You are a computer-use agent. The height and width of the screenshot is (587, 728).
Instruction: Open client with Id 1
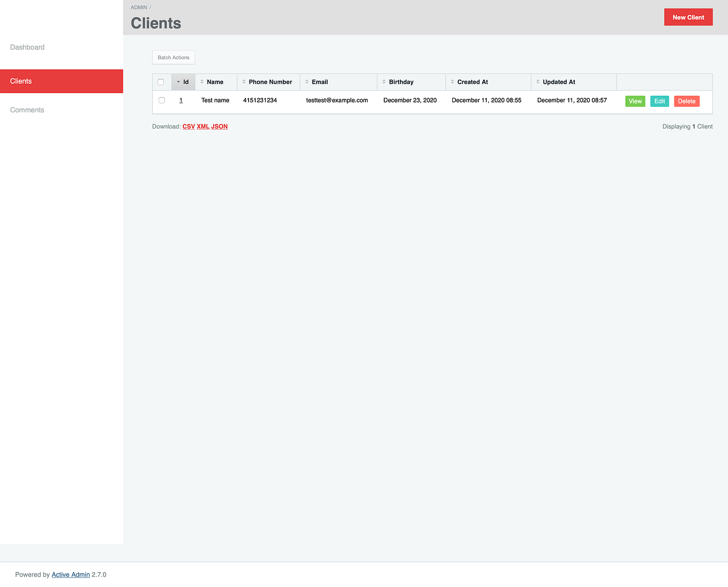181,100
